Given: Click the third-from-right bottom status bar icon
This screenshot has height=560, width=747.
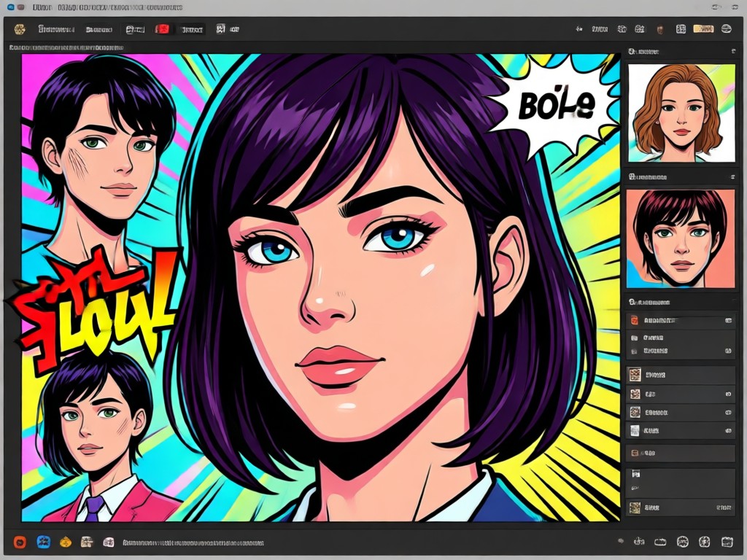Looking at the screenshot, I should (683, 542).
